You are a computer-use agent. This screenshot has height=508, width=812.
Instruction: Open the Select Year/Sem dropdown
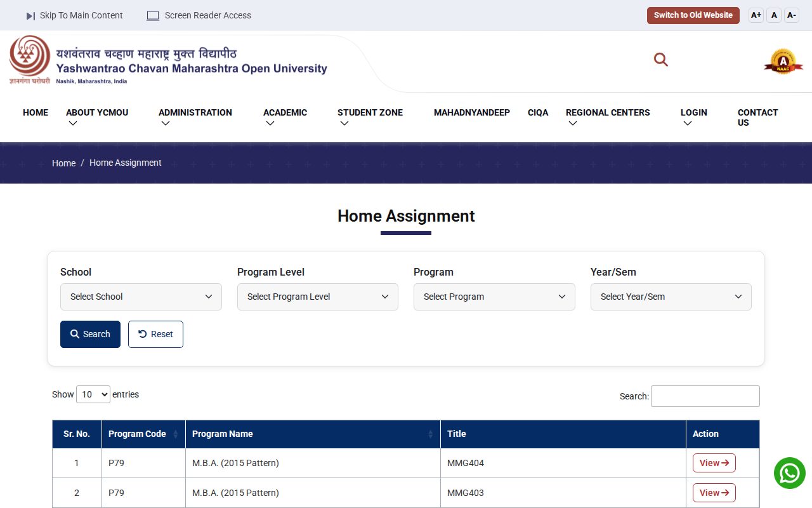point(671,297)
